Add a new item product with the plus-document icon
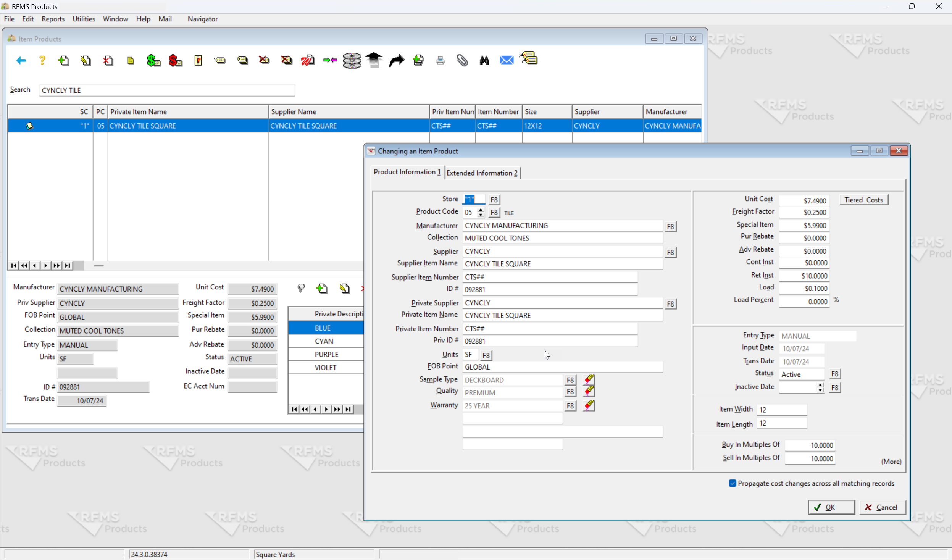The image size is (952, 560). (63, 60)
